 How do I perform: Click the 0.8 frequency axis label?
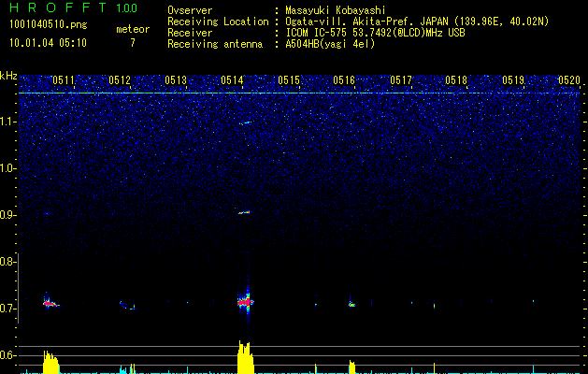pyautogui.click(x=7, y=262)
